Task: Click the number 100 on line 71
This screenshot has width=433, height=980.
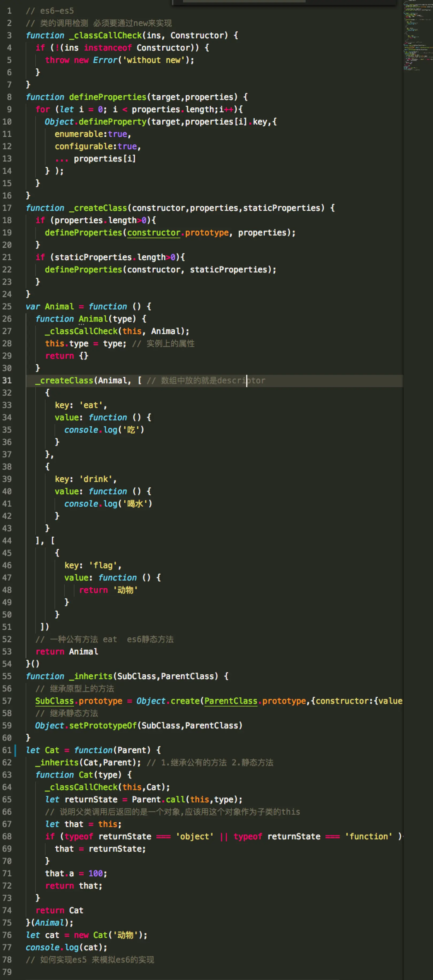Action: point(96,873)
